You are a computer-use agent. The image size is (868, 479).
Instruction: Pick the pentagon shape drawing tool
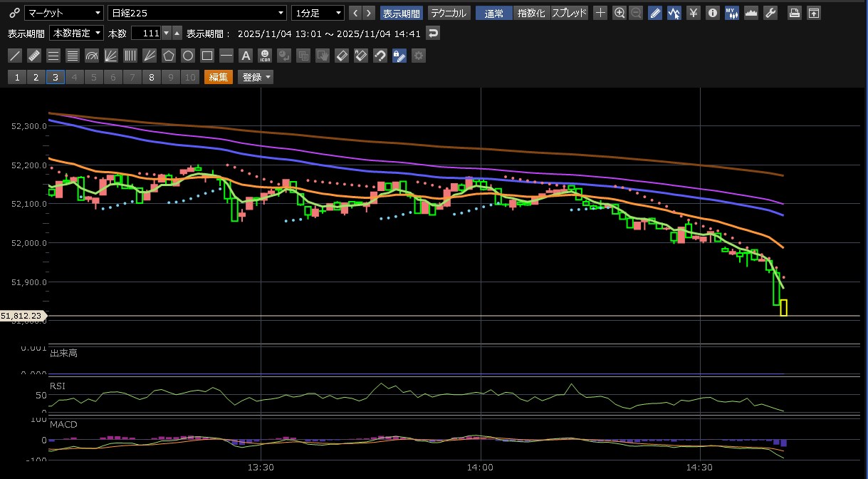tap(169, 56)
